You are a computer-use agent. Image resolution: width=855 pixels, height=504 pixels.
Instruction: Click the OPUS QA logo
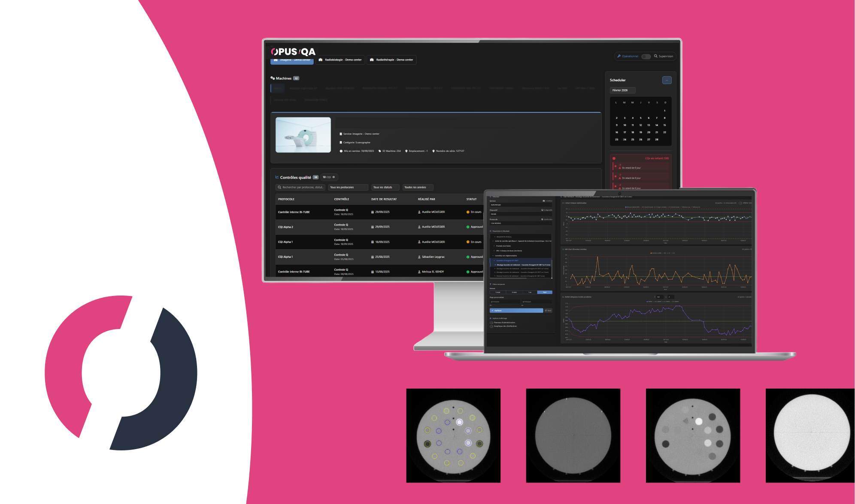[293, 52]
